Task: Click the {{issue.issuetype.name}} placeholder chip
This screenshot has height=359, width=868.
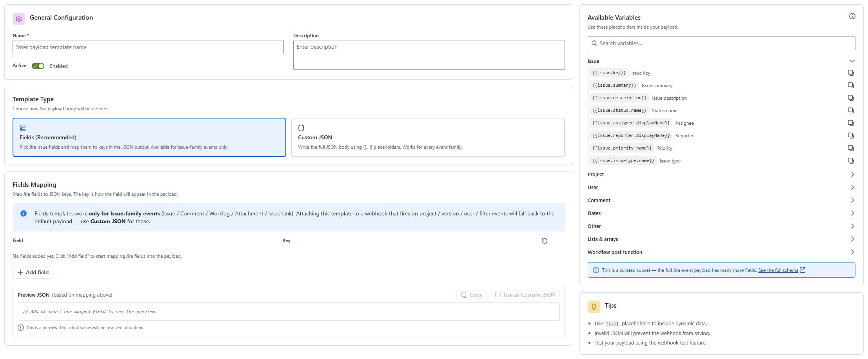Action: pyautogui.click(x=623, y=161)
